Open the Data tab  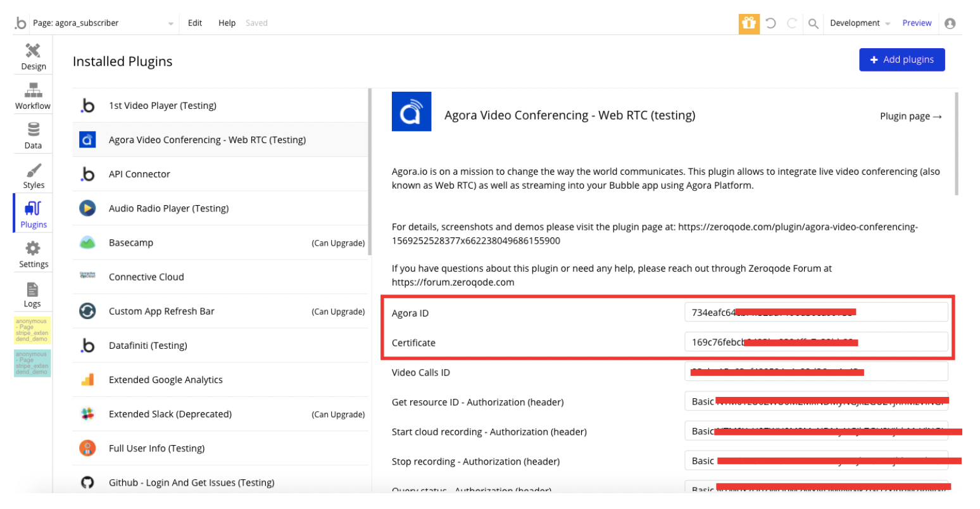[33, 136]
